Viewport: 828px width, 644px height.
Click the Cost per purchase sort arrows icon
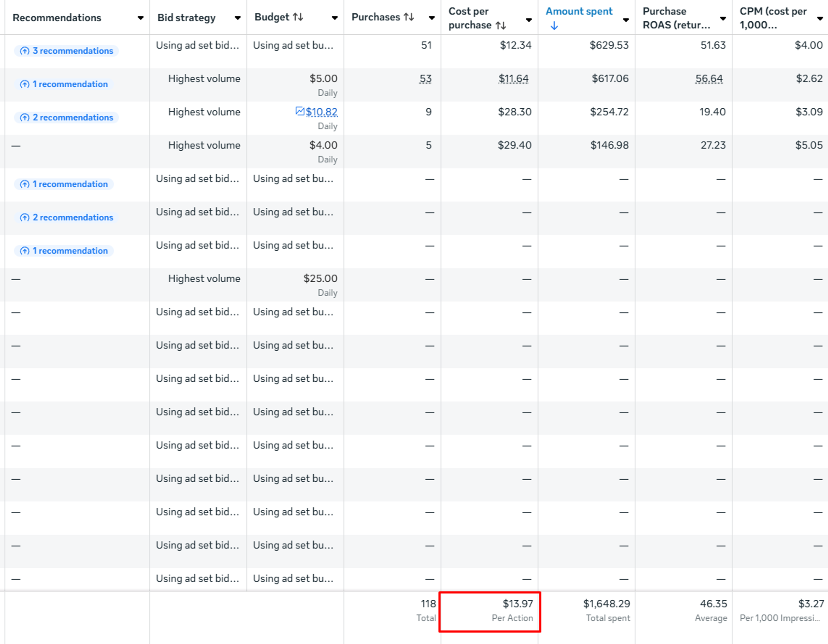(x=501, y=26)
